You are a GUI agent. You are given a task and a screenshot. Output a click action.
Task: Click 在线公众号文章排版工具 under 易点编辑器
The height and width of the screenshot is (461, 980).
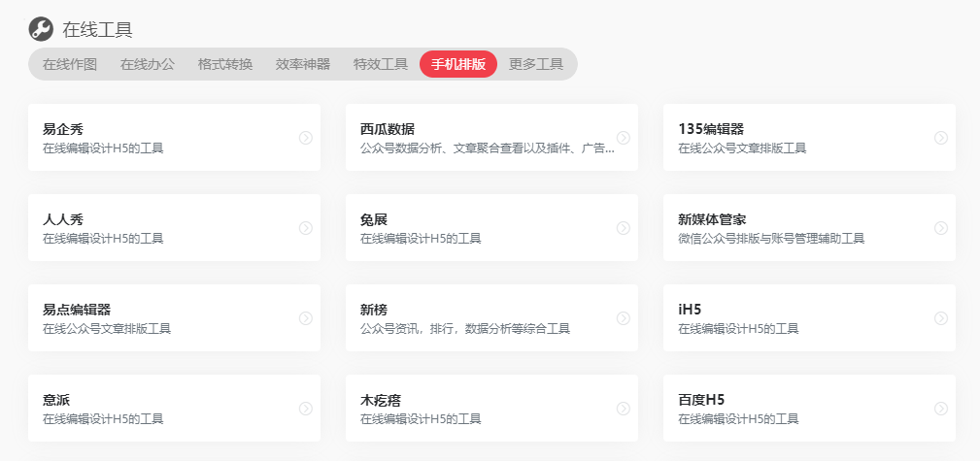tap(107, 329)
